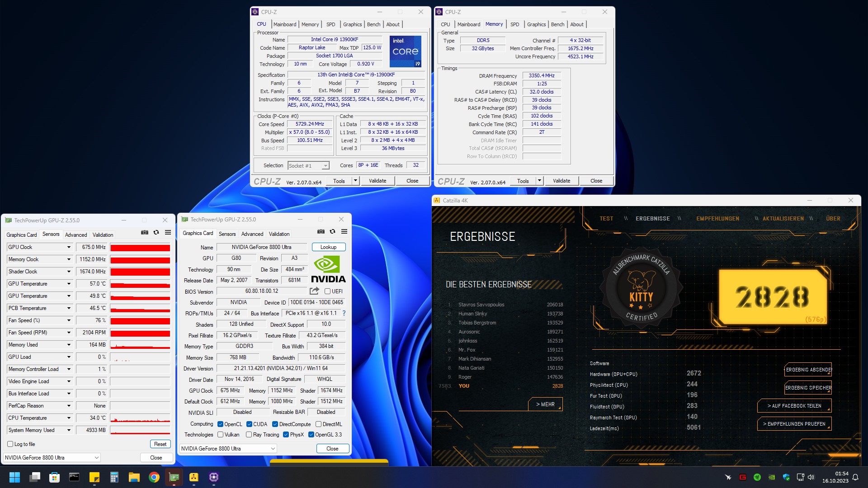868x488 pixels.
Task: Open the terminal icon on the taskbar
Action: point(74,477)
